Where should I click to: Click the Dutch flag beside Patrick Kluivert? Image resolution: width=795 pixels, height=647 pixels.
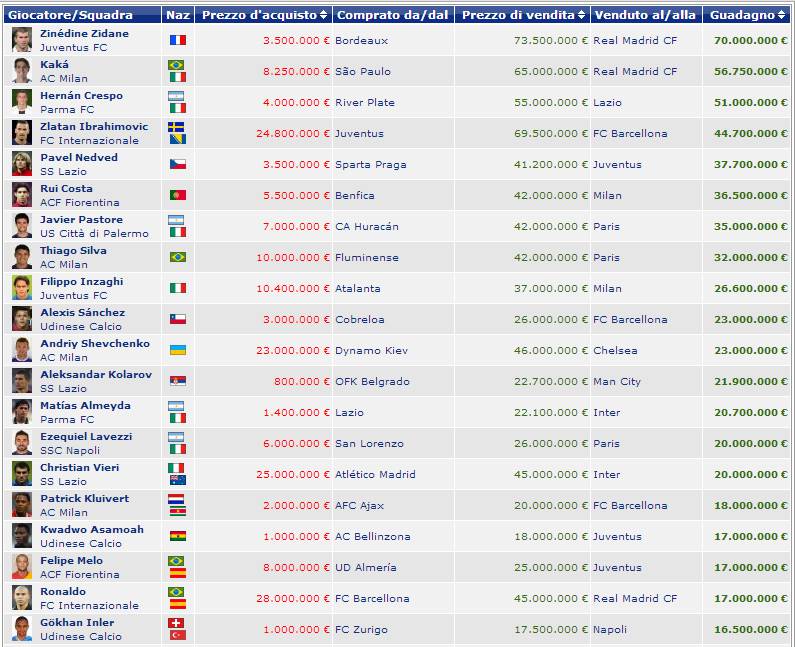coord(176,499)
